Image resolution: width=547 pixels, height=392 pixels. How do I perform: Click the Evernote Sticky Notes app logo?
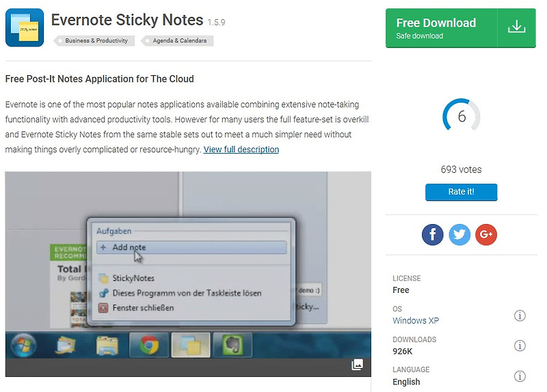point(25,27)
